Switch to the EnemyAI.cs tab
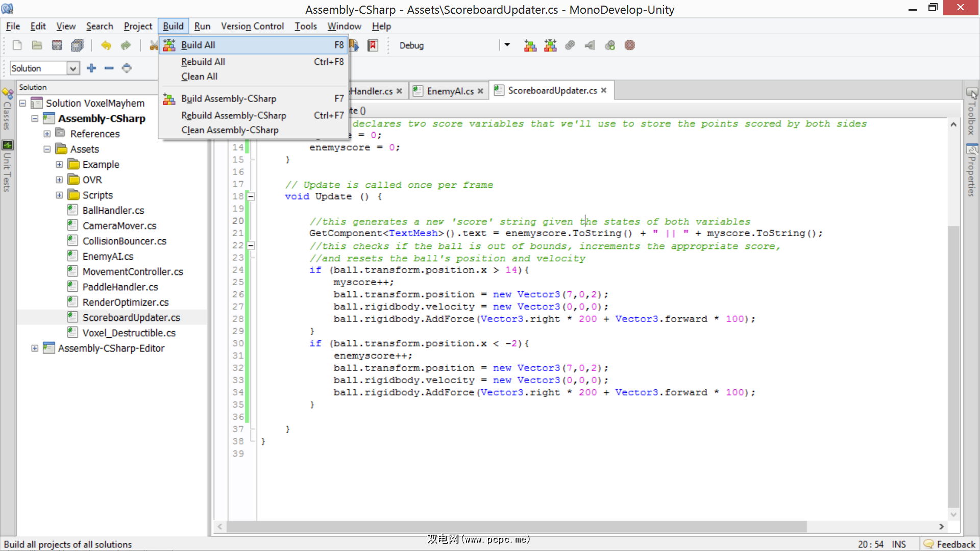Viewport: 980px width, 551px height. click(x=450, y=91)
